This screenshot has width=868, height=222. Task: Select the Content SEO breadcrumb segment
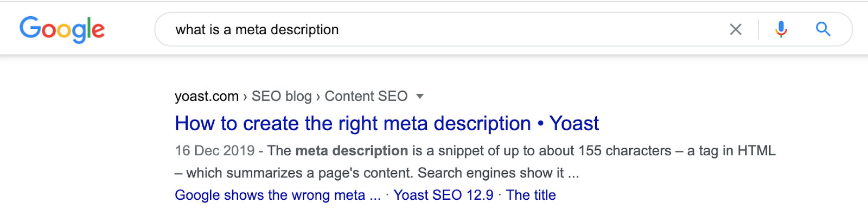[x=366, y=97]
